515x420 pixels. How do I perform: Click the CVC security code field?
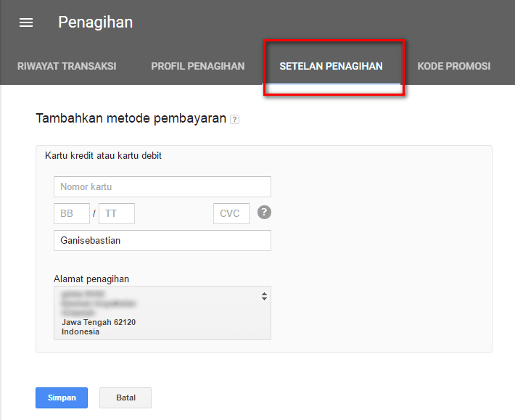click(231, 213)
